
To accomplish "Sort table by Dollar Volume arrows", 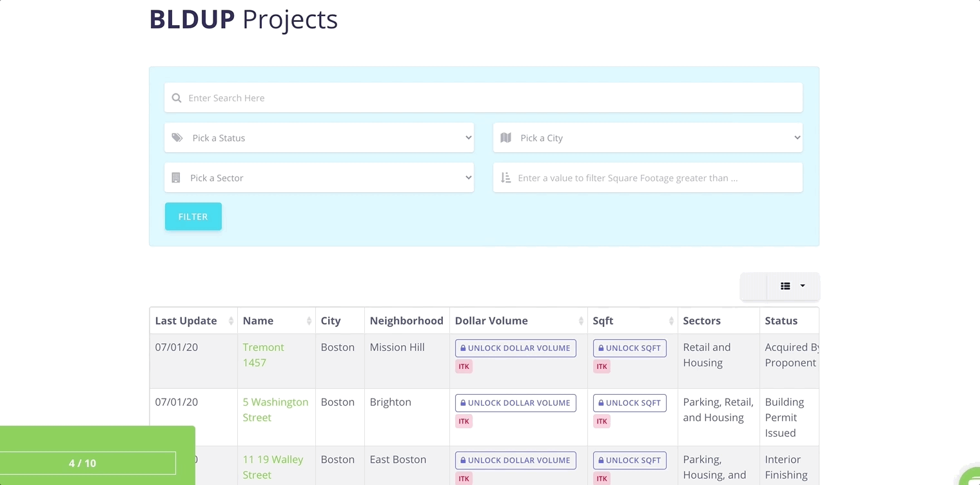I will [x=581, y=321].
